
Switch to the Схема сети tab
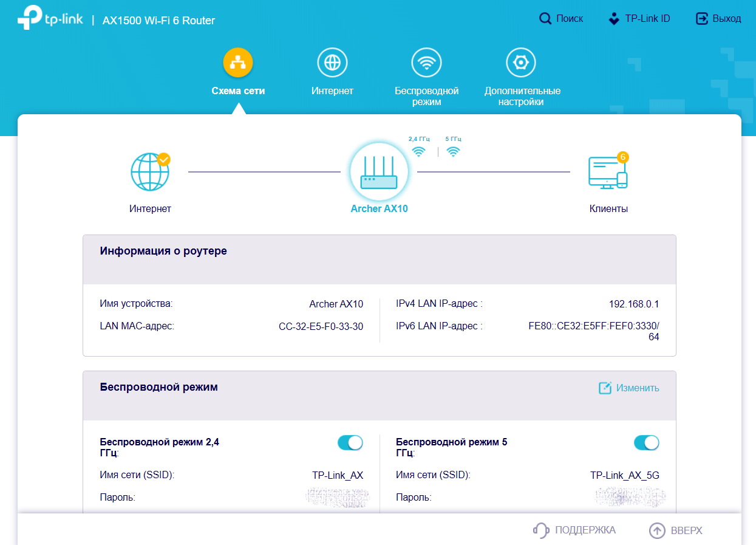238,91
